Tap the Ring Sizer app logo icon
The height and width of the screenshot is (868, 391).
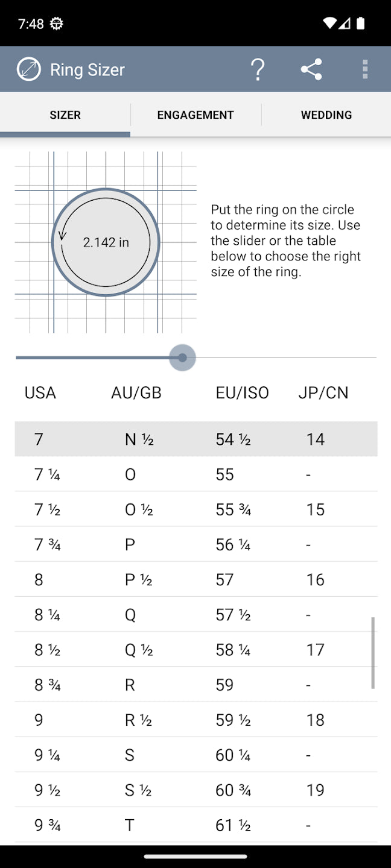point(29,70)
